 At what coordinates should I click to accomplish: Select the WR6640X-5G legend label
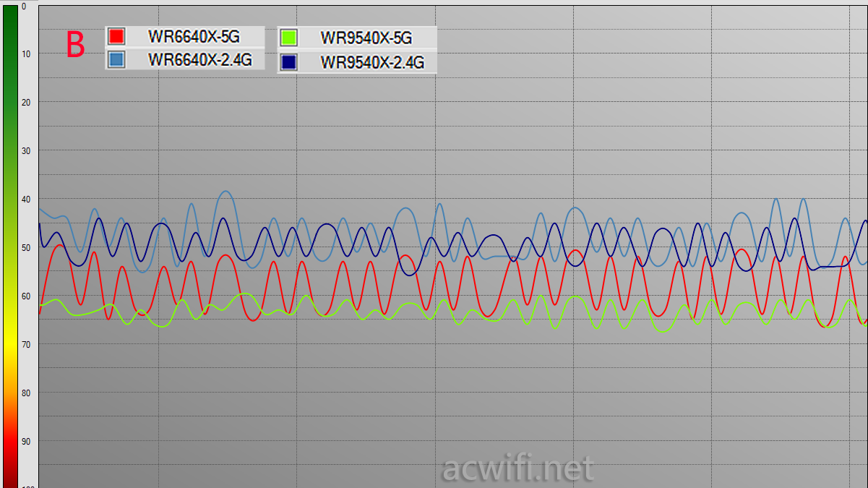click(194, 37)
